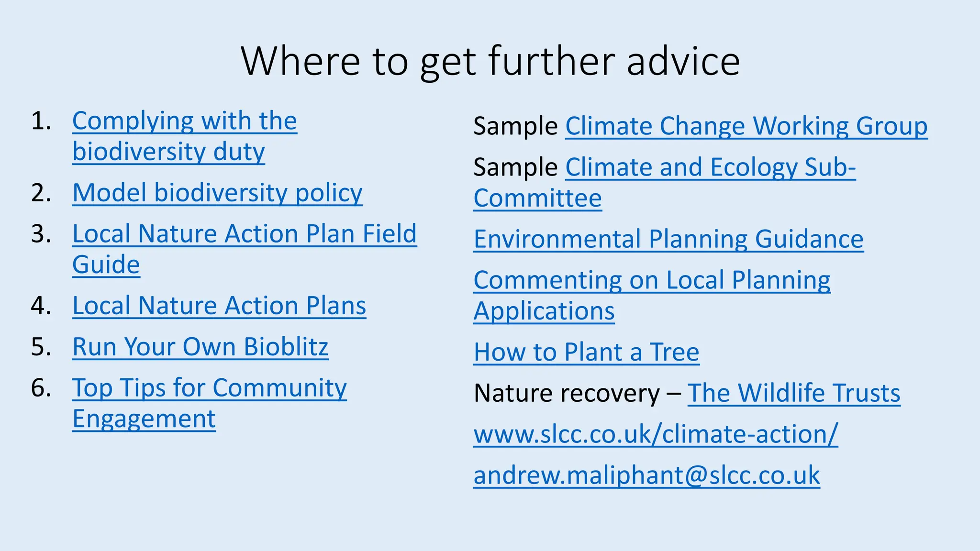Viewport: 980px width, 551px height.
Task: Visit the www.slcc.co.uk/climate-action/ URL
Action: coord(656,435)
